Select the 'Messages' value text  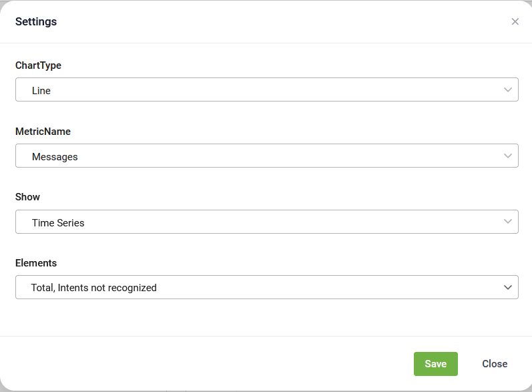55,157
